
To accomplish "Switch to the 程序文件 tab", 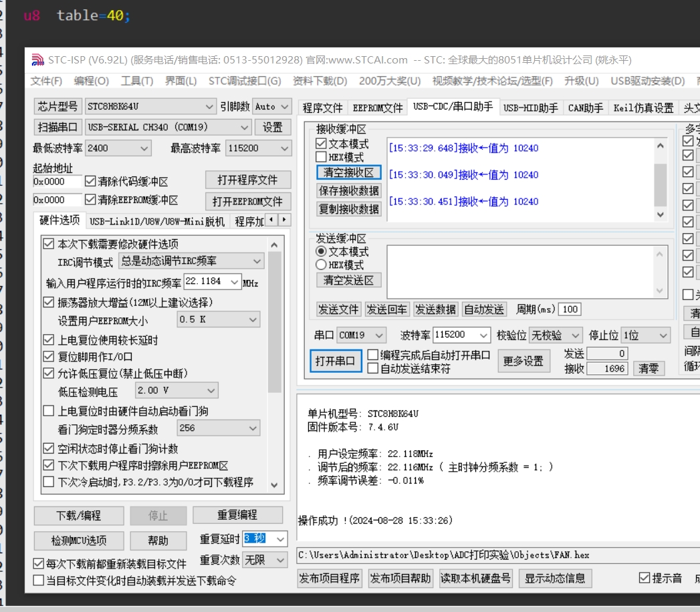I will (x=322, y=108).
